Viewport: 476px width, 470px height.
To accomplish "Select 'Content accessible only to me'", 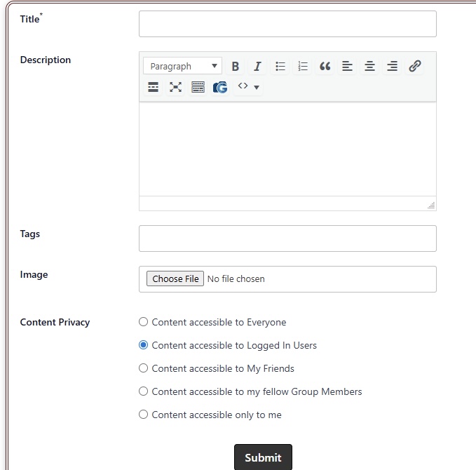I will pyautogui.click(x=144, y=415).
